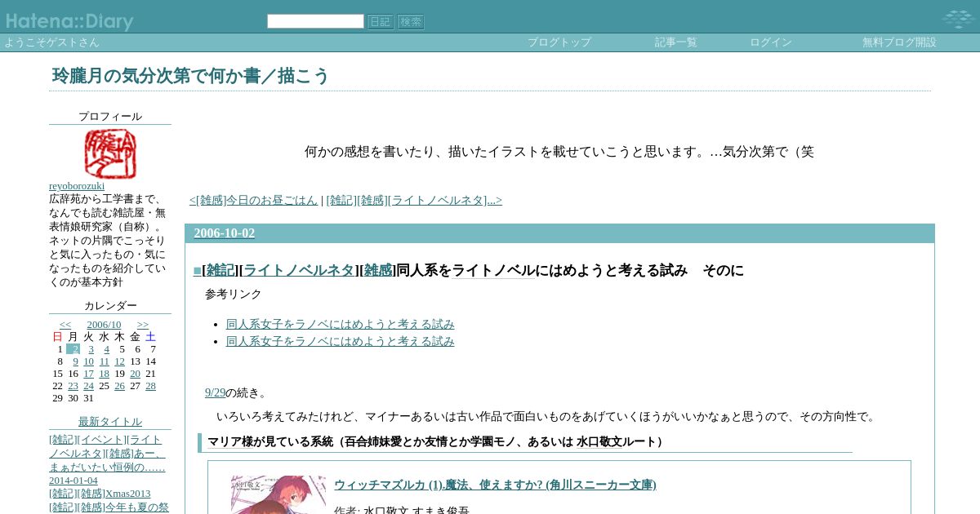Open the Xmas2013 recent title link
Viewport: 980px width, 514px height.
click(x=128, y=494)
